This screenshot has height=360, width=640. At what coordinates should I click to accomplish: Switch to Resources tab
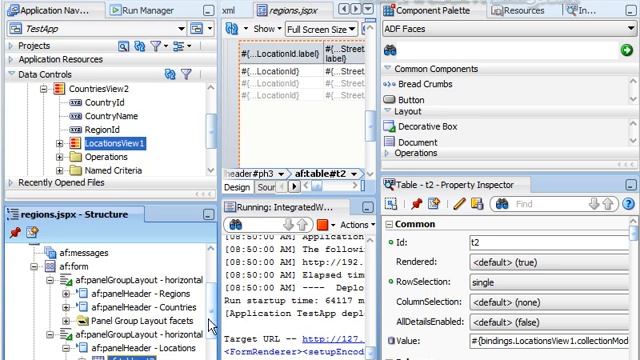point(518,10)
